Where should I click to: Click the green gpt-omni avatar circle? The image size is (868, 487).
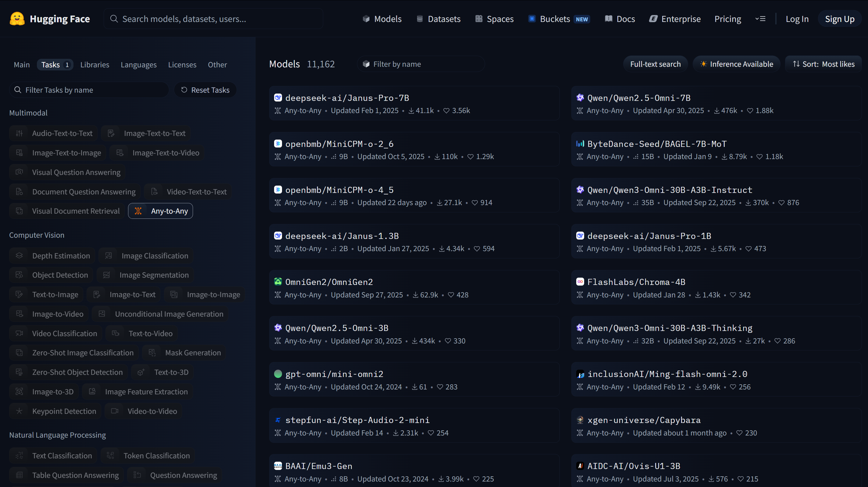[x=278, y=374]
